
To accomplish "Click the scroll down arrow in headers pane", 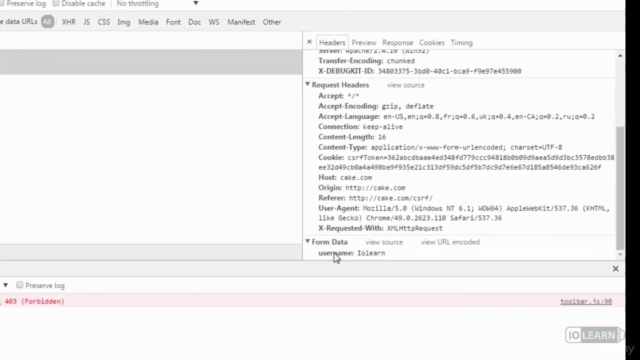I will coord(620,255).
